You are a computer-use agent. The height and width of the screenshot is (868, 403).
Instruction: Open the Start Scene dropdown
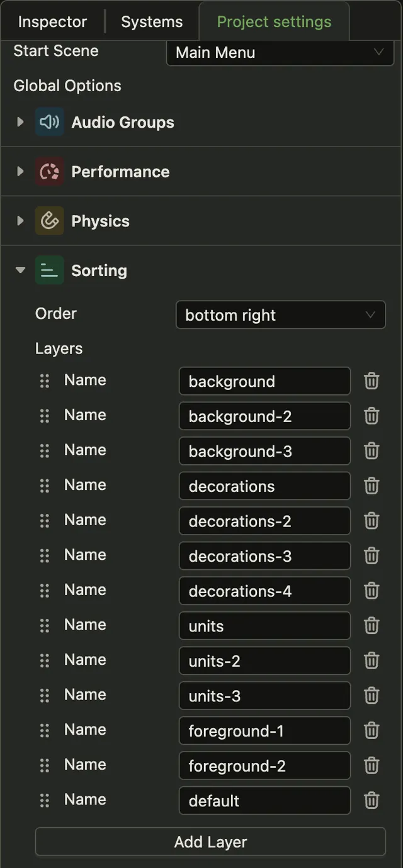coord(280,52)
